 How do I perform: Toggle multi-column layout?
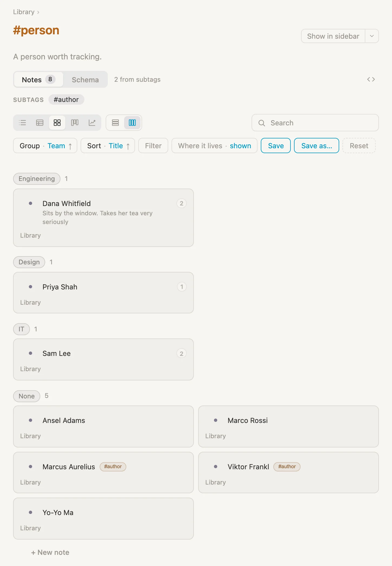132,123
